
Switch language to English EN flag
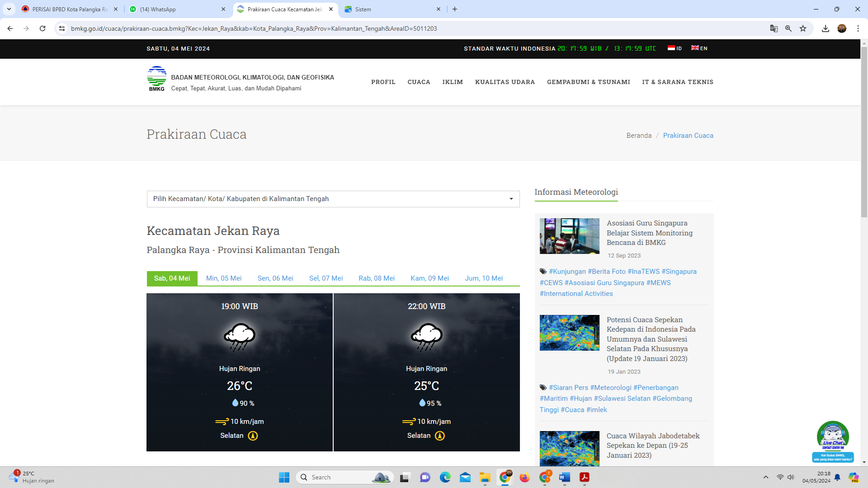pyautogui.click(x=699, y=48)
